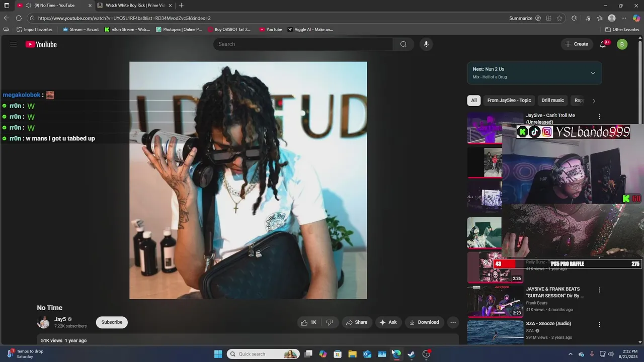
Task: Open the YouTube hamburger guide menu
Action: [x=14, y=44]
